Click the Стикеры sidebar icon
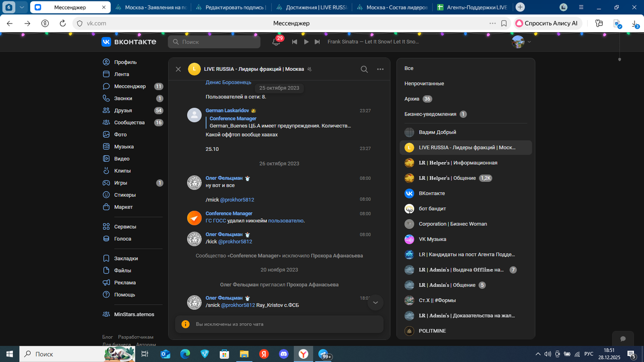This screenshot has height=362, width=644. pos(106,195)
